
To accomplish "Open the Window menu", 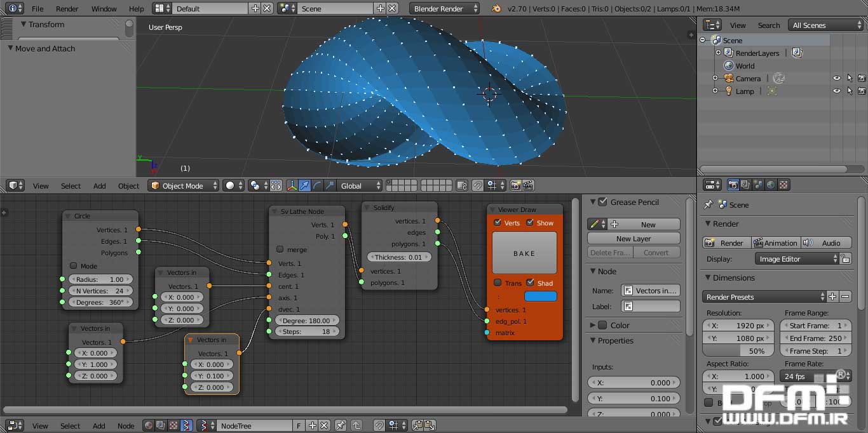I will click(x=104, y=8).
